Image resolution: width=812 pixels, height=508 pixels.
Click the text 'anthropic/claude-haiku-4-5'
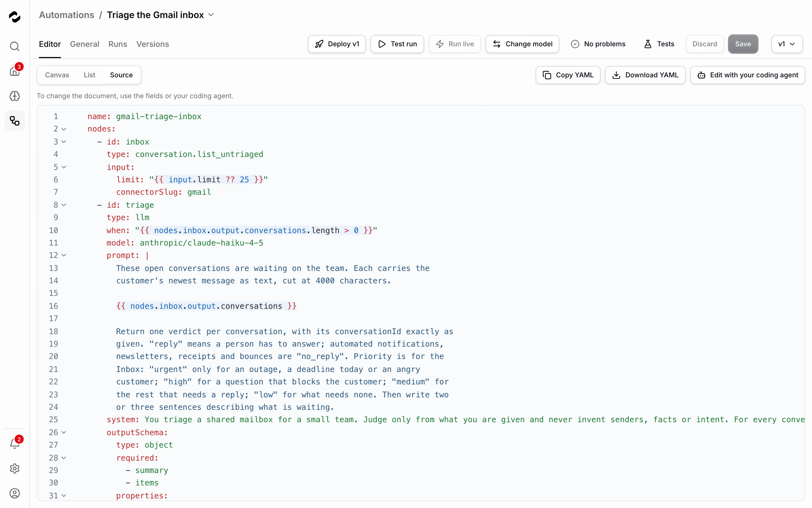click(201, 243)
